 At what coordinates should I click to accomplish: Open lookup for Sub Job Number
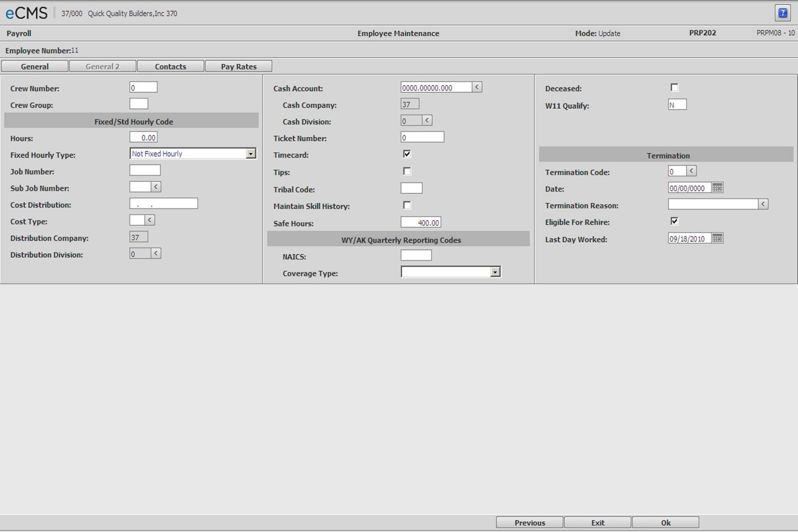156,187
